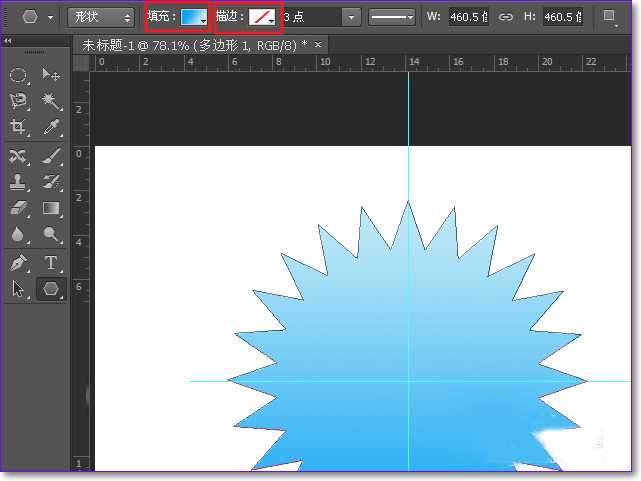Viewport: 641px width, 481px height.
Task: Toggle the width-height link icon
Action: [506, 17]
